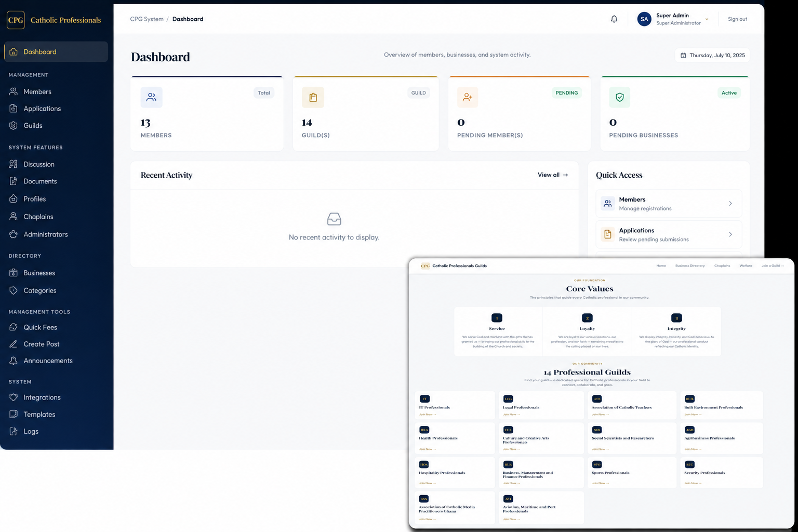The image size is (798, 532).
Task: Click the Business, Management and Finance Professionals title
Action: point(527,475)
